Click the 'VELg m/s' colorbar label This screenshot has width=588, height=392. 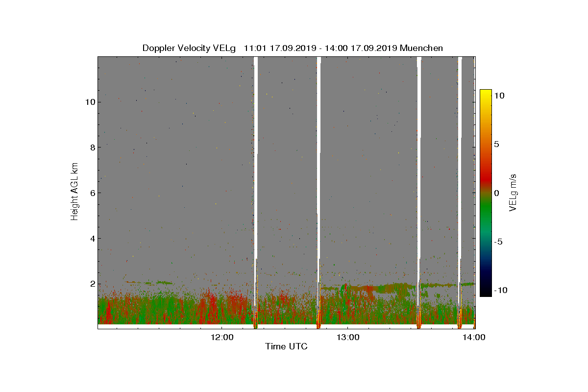click(x=514, y=192)
